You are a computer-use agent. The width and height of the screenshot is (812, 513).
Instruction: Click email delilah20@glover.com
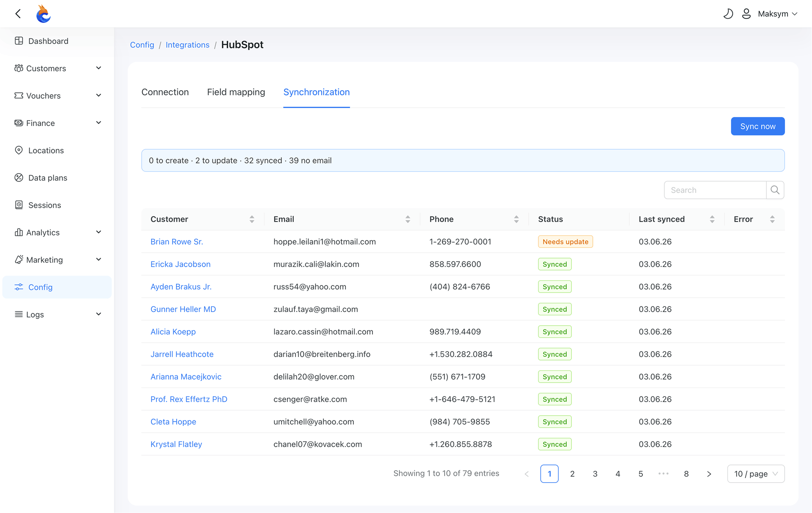point(314,377)
